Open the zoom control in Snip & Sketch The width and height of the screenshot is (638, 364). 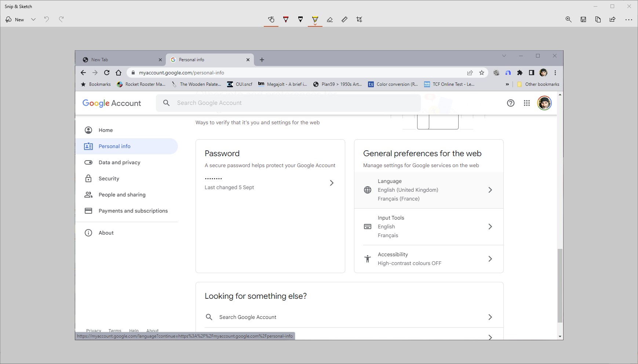coord(569,19)
